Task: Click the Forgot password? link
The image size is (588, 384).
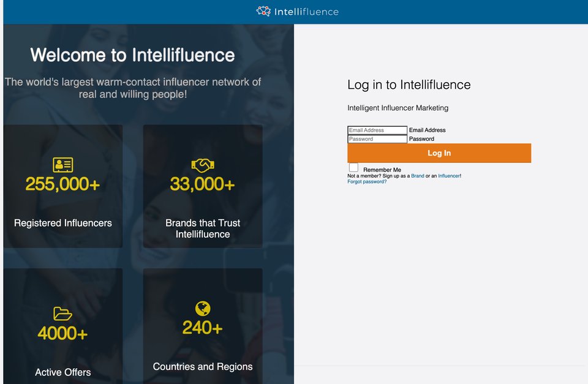Action: coord(367,181)
